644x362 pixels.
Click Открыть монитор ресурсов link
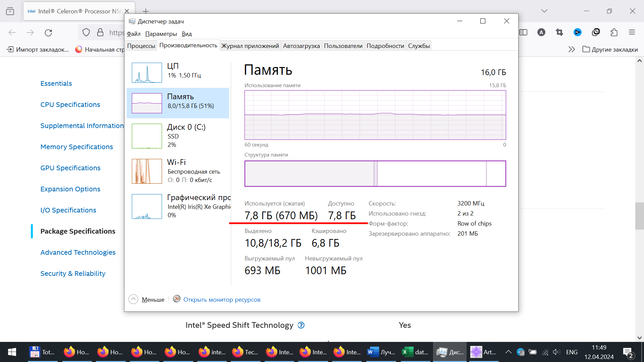coord(222,300)
